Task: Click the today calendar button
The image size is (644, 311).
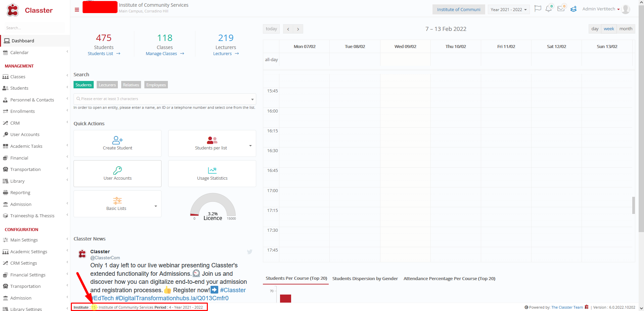Action: [x=271, y=29]
